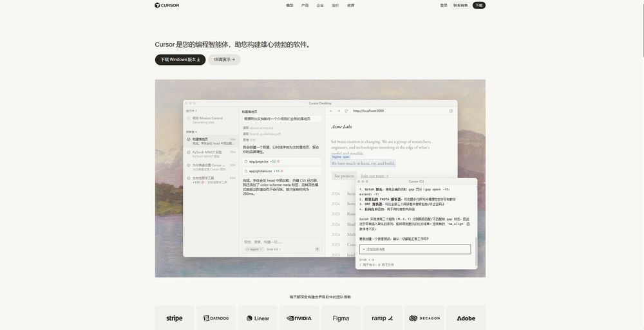Image resolution: width=644 pixels, height=330 pixels.
Task: Click the Cursor logo in the header
Action: click(167, 5)
